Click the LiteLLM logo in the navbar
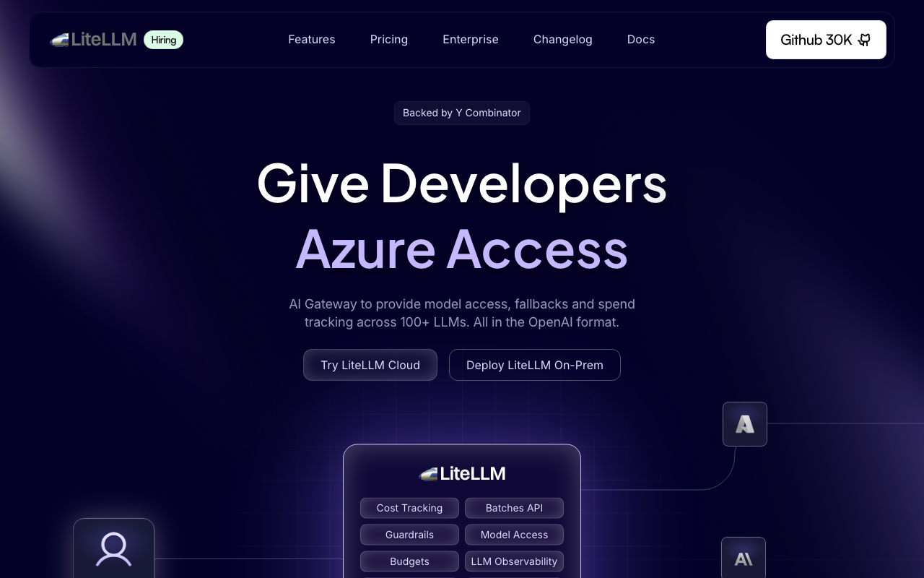This screenshot has width=924, height=578. (93, 40)
